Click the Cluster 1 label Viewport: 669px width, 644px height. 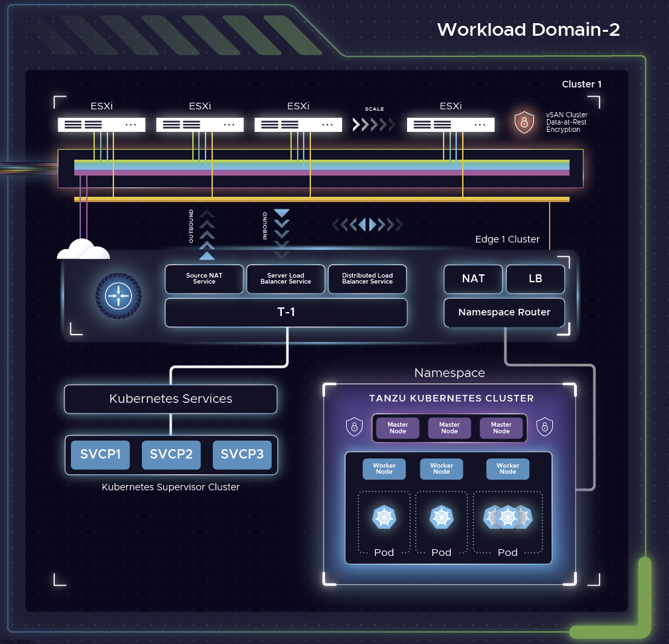[x=581, y=84]
